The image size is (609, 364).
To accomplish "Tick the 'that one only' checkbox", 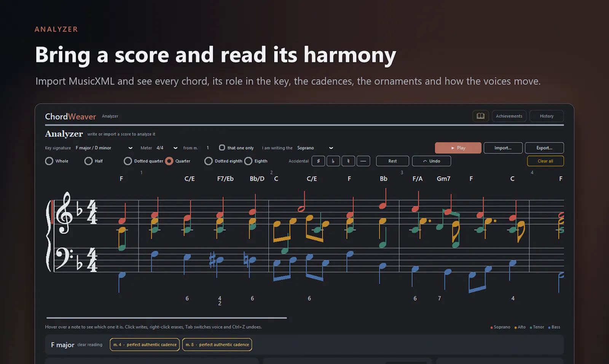I will click(x=222, y=148).
